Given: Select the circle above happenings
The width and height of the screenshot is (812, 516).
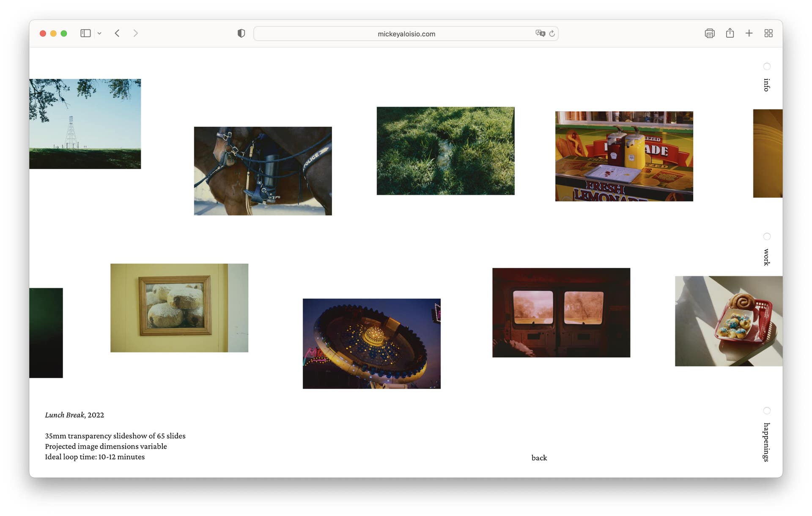Looking at the screenshot, I should 766,411.
